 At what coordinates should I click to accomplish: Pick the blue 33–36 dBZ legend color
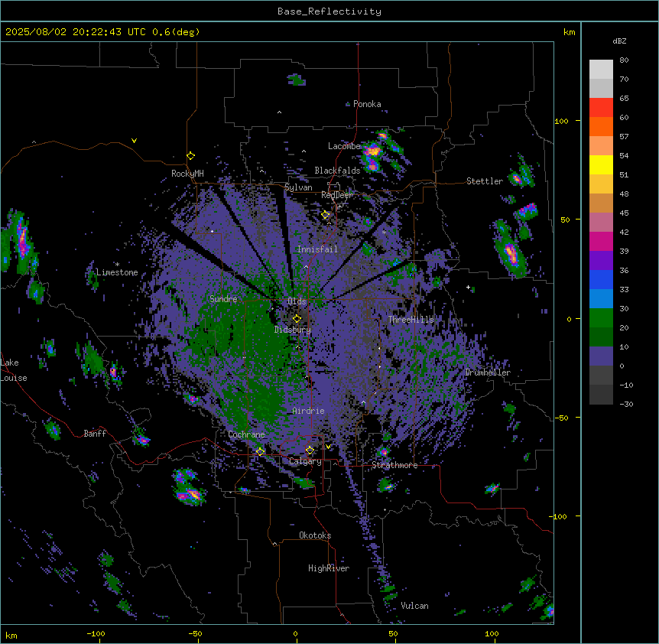(x=601, y=279)
